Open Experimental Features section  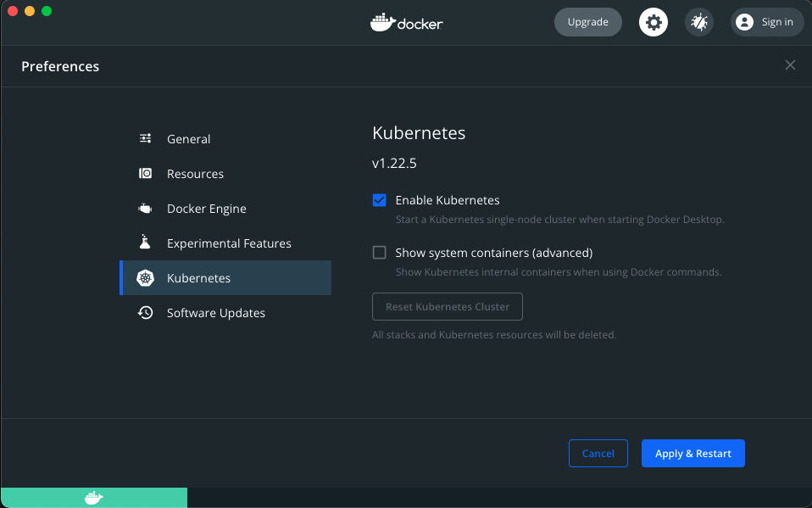click(225, 243)
